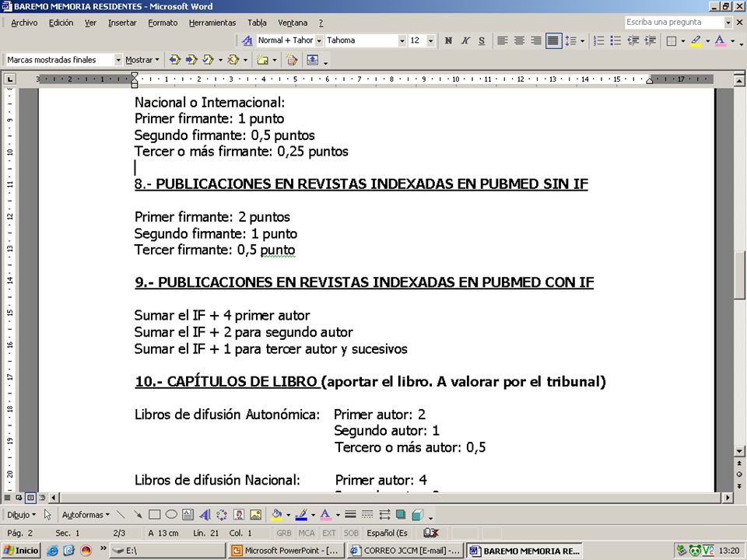Increase paragraph indent

click(650, 40)
